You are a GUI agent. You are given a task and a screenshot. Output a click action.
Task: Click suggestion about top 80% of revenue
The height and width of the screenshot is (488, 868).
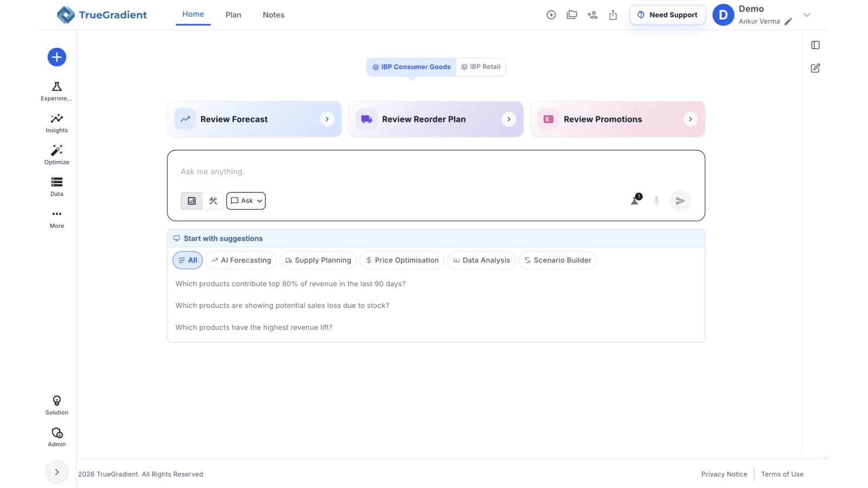tap(290, 284)
